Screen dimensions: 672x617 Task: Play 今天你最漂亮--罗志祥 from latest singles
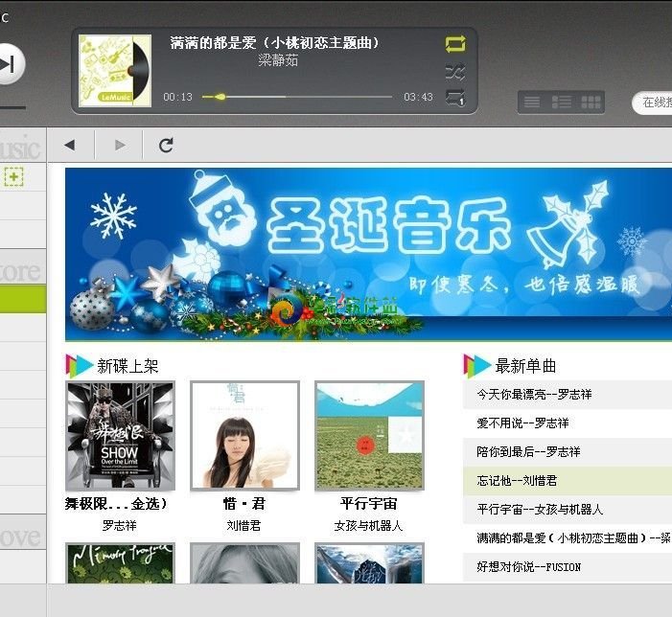coord(534,395)
